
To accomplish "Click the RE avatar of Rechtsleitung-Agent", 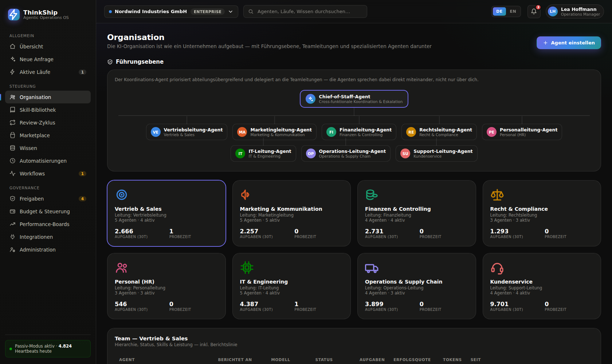I will [x=411, y=132].
